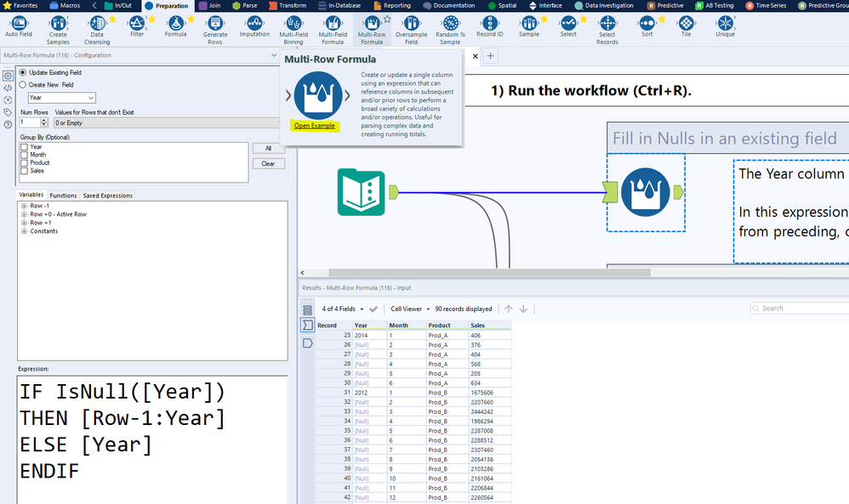Select the Select tool icon
Screen dimensions: 849x504
(568, 23)
